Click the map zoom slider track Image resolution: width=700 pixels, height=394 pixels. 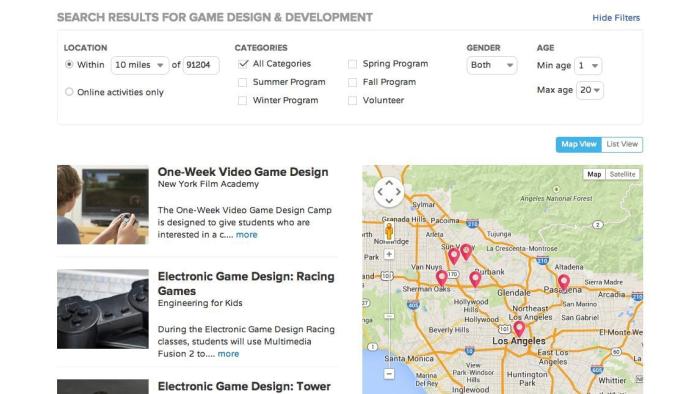point(389,314)
